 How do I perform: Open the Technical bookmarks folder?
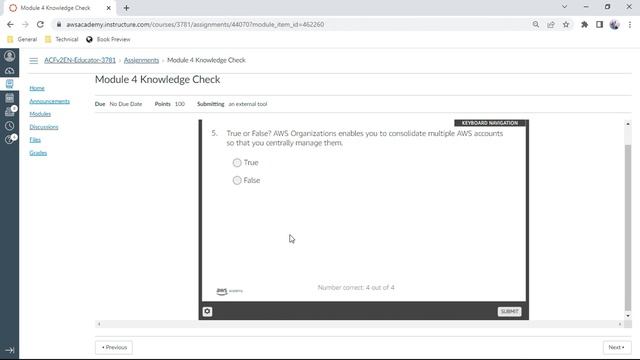point(61,39)
